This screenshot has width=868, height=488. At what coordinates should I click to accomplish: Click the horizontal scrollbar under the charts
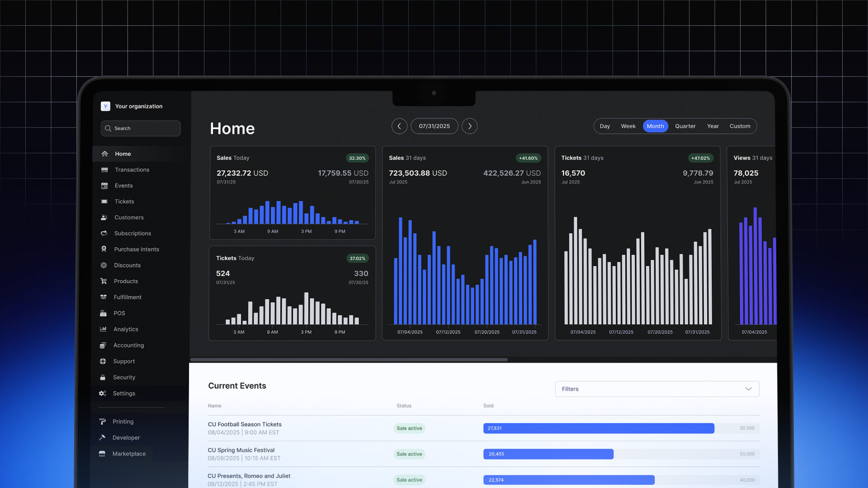click(x=349, y=360)
